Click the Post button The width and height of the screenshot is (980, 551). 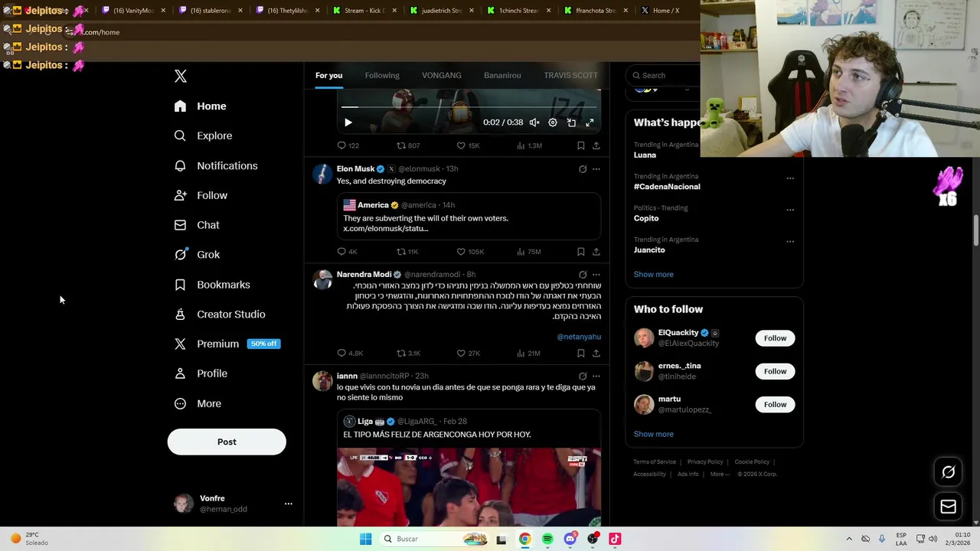coord(227,442)
